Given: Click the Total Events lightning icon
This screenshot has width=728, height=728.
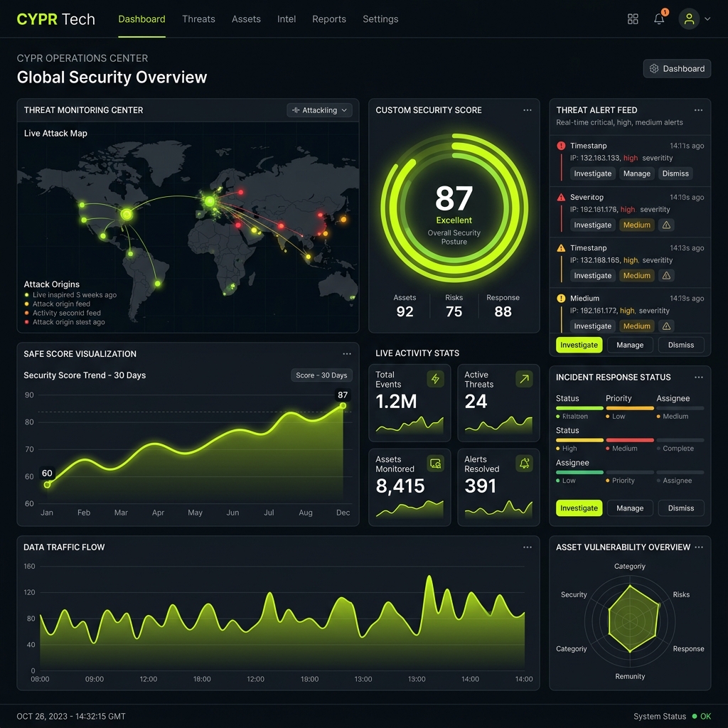Looking at the screenshot, I should [436, 379].
